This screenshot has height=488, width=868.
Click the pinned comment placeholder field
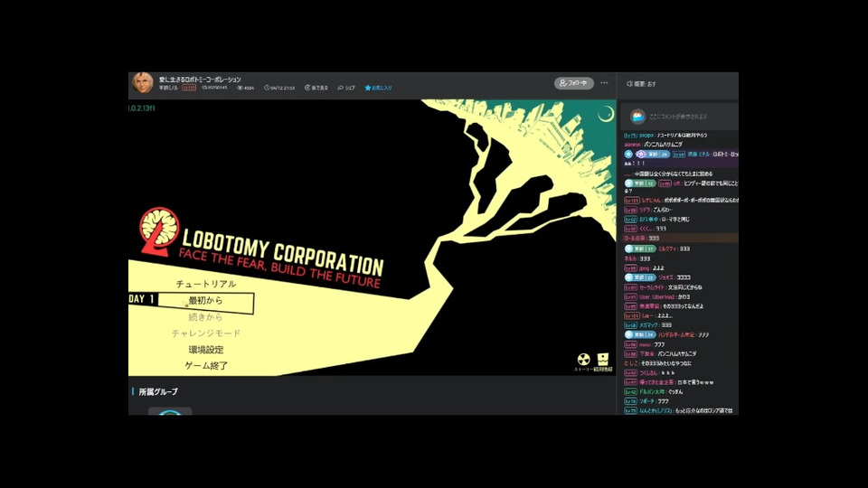pos(679,117)
